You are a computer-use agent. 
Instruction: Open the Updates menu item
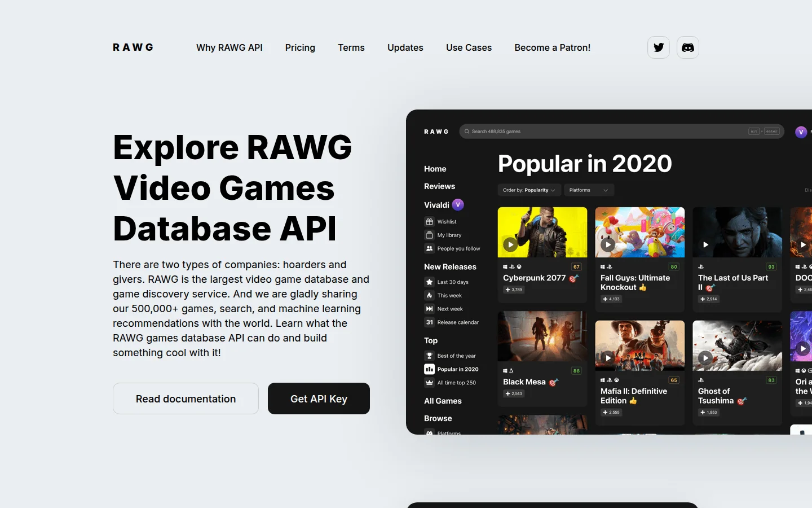coord(405,47)
